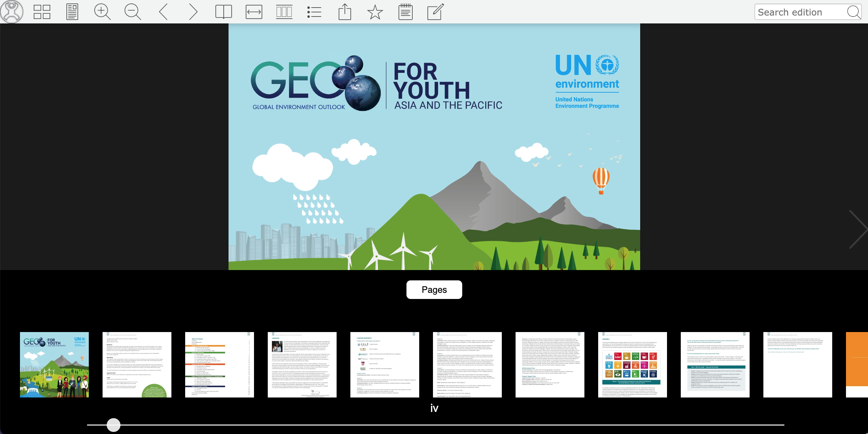Toggle the three-column layout view

coord(284,12)
